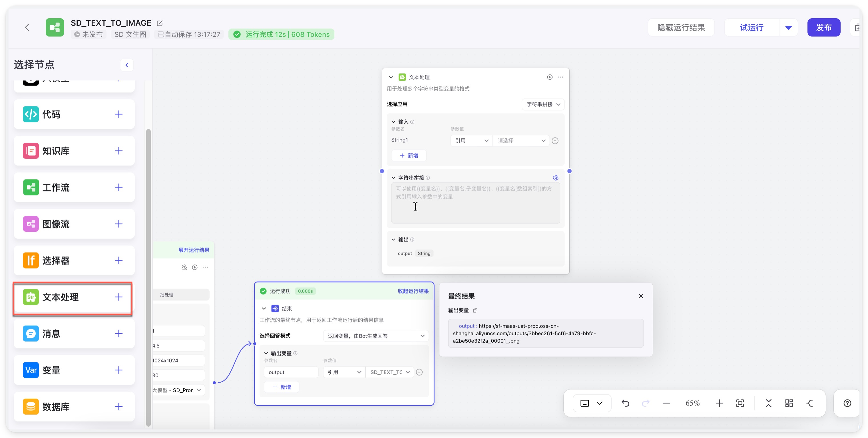Copy the 输出变量 result with copy icon

click(x=475, y=310)
